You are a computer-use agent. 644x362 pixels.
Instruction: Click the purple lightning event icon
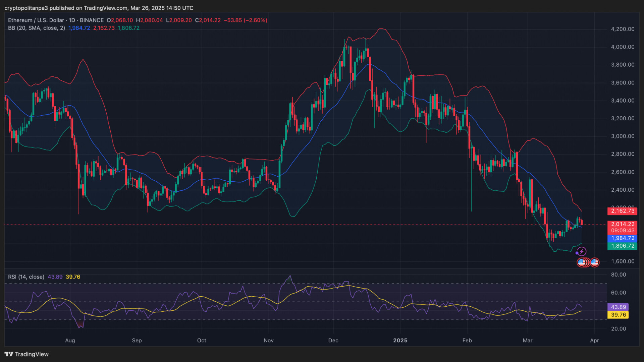click(581, 251)
